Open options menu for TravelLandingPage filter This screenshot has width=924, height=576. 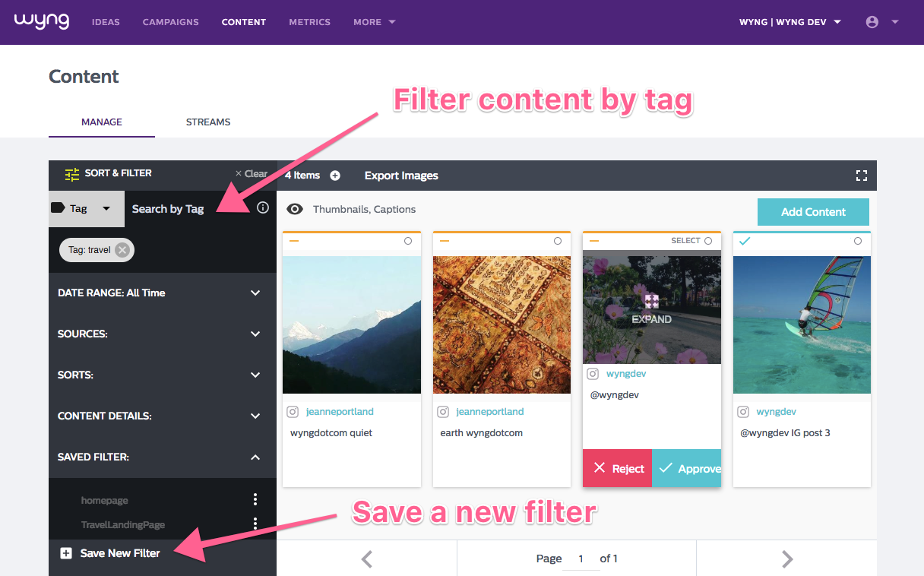255,523
